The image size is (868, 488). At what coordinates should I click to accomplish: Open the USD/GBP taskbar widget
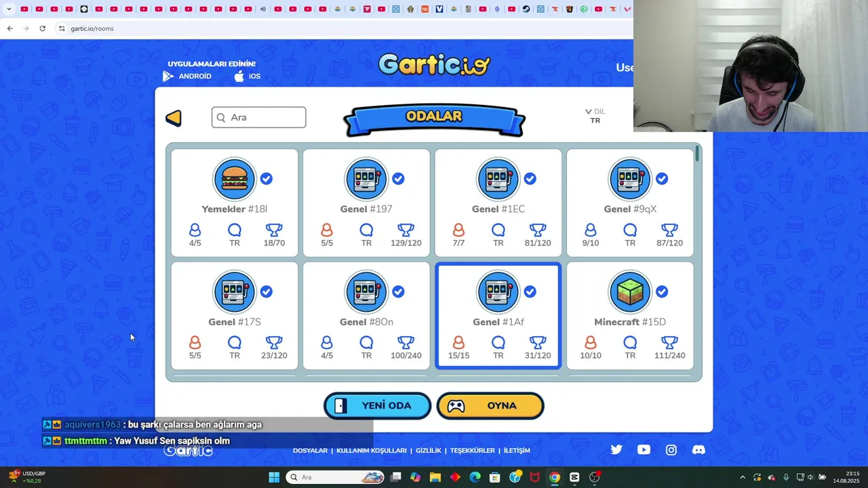[27, 477]
